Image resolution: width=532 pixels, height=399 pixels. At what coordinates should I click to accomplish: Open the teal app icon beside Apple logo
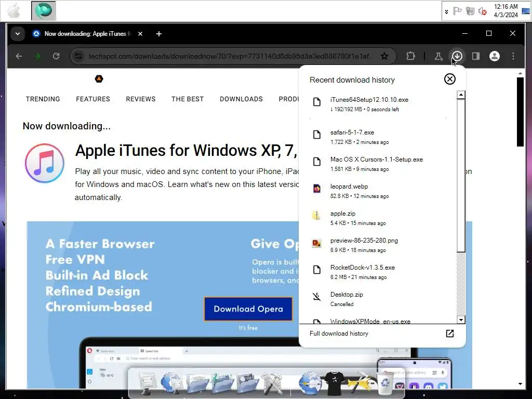point(44,10)
